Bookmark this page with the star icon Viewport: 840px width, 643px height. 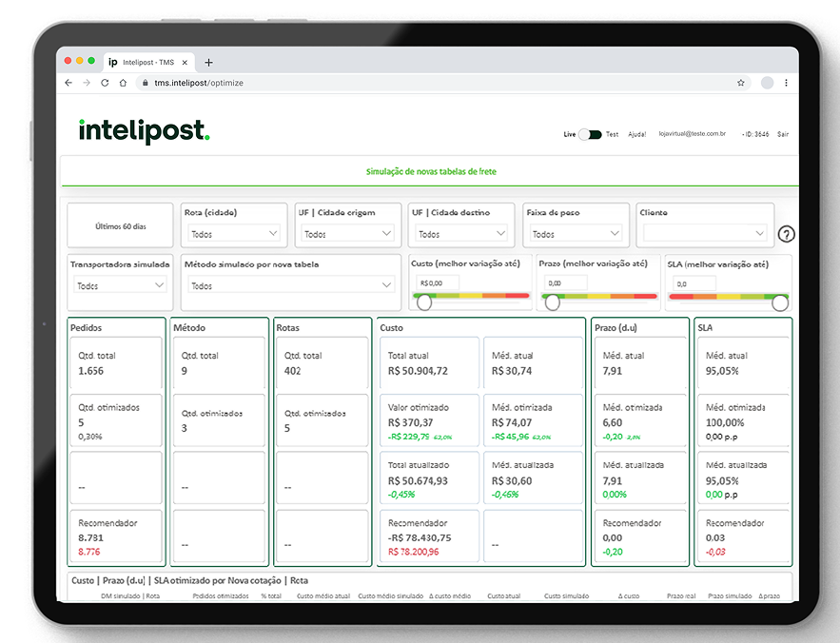pyautogui.click(x=741, y=83)
